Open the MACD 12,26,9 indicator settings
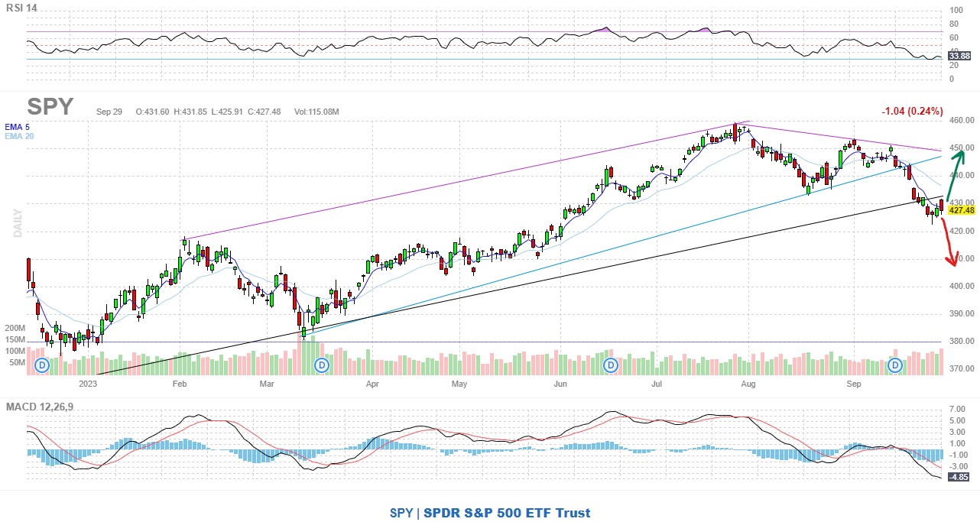The image size is (980, 522). (40, 407)
